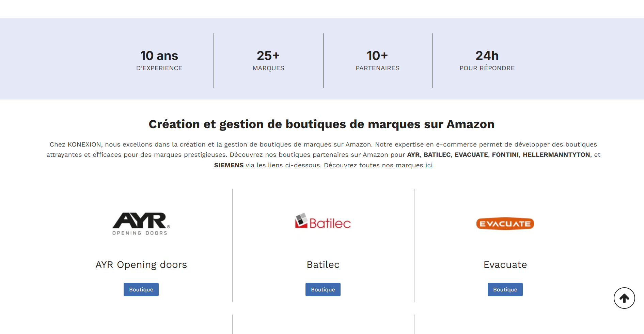Click the "10 ans" experience statistic
The image size is (644, 334).
(159, 56)
